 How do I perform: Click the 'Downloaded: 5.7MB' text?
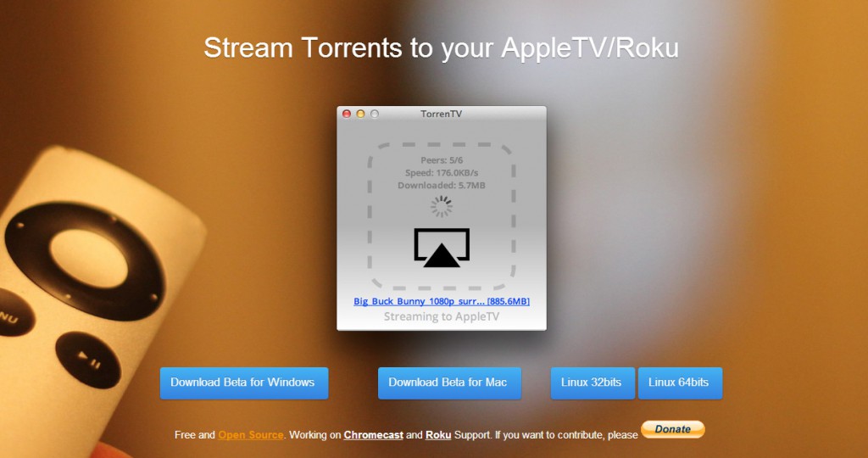click(442, 186)
